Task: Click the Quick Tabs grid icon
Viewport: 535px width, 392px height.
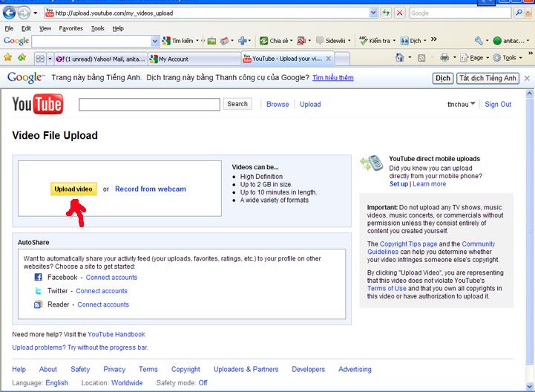Action: click(40, 59)
